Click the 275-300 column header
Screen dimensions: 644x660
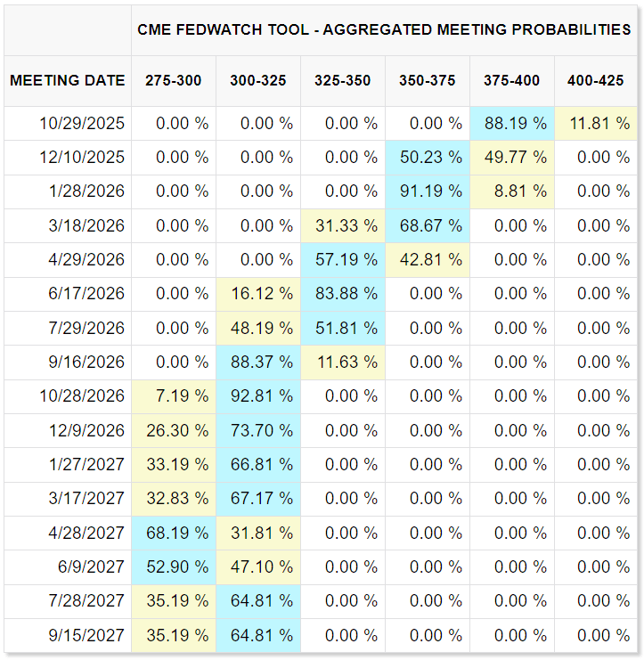[x=174, y=80]
